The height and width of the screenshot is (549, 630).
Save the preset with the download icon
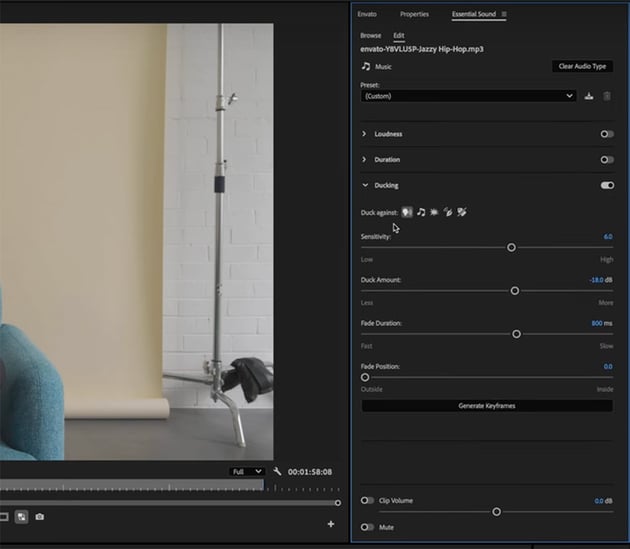589,96
